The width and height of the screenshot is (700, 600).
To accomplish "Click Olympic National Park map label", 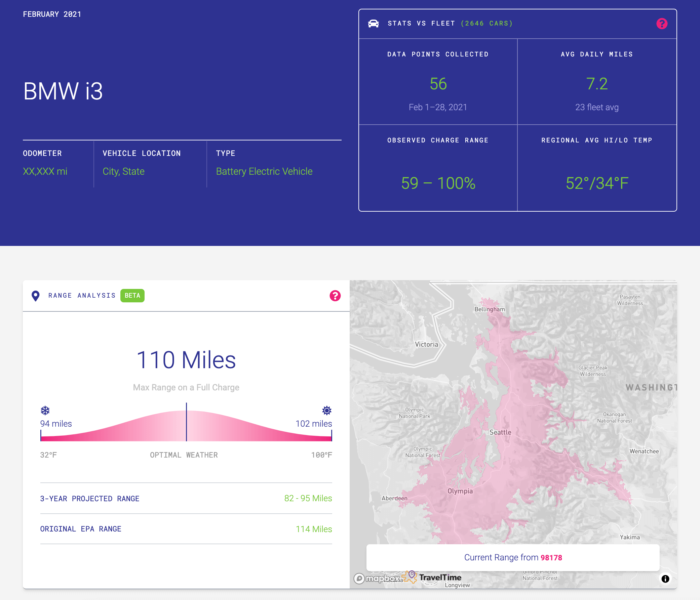I will click(415, 413).
